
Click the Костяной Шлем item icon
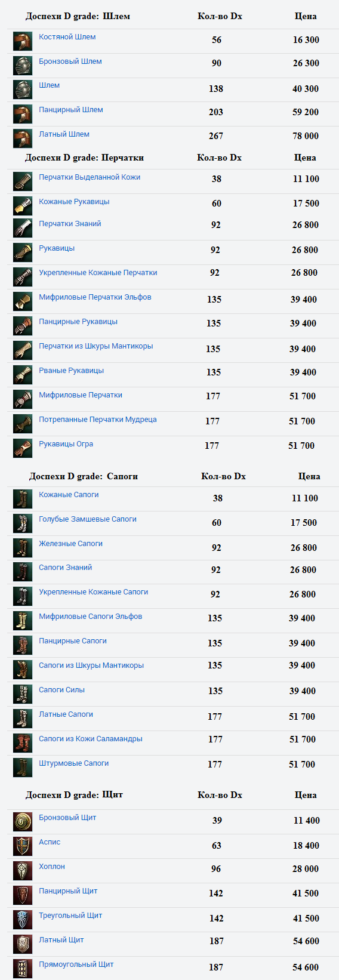(23, 41)
